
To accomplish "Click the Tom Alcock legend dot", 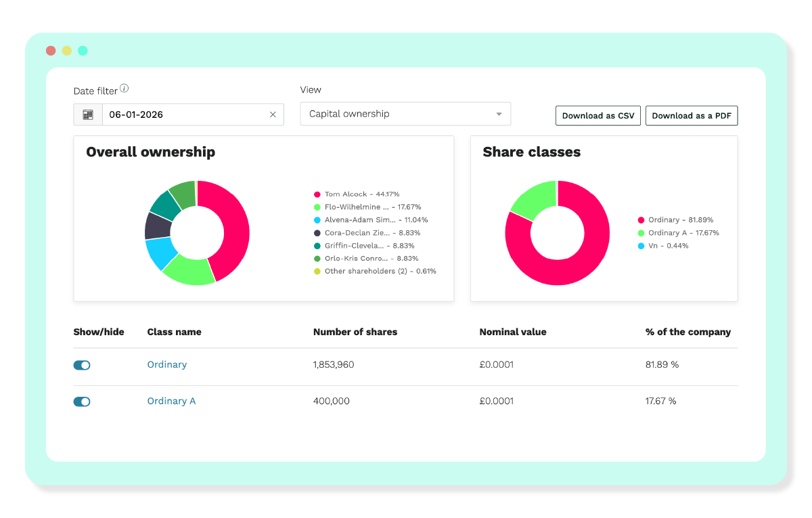I will click(317, 194).
